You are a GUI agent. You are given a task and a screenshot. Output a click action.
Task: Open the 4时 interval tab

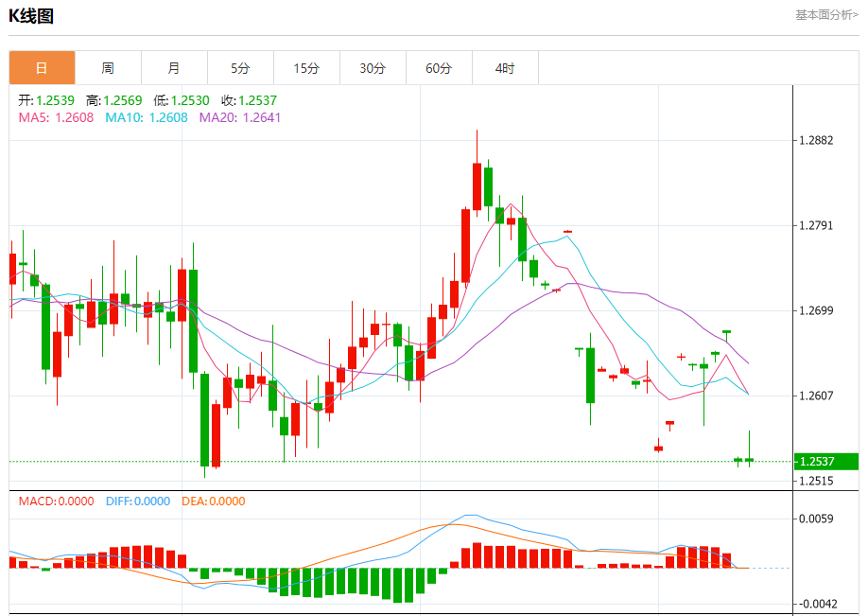tap(505, 68)
